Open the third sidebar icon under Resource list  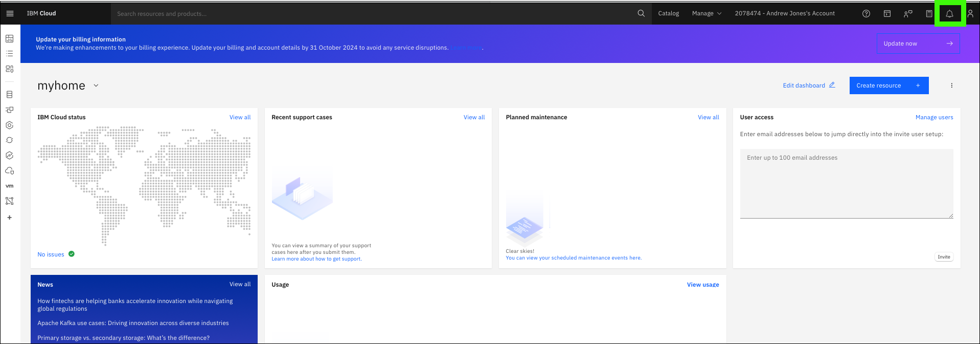click(x=9, y=69)
